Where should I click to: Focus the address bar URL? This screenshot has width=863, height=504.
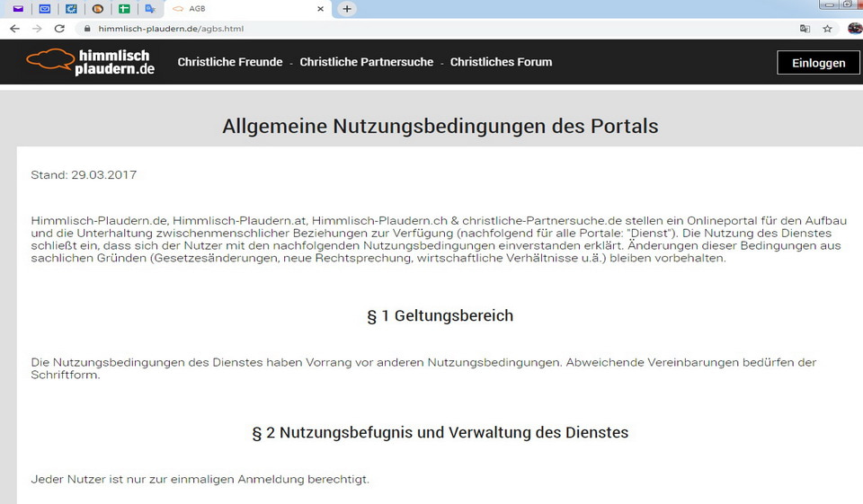(171, 29)
